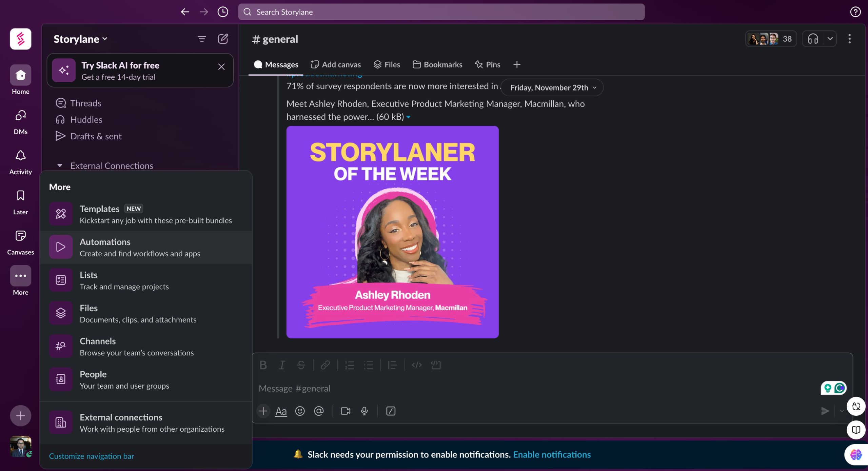The height and width of the screenshot is (471, 868).
Task: Switch to the Files tab
Action: 387,64
